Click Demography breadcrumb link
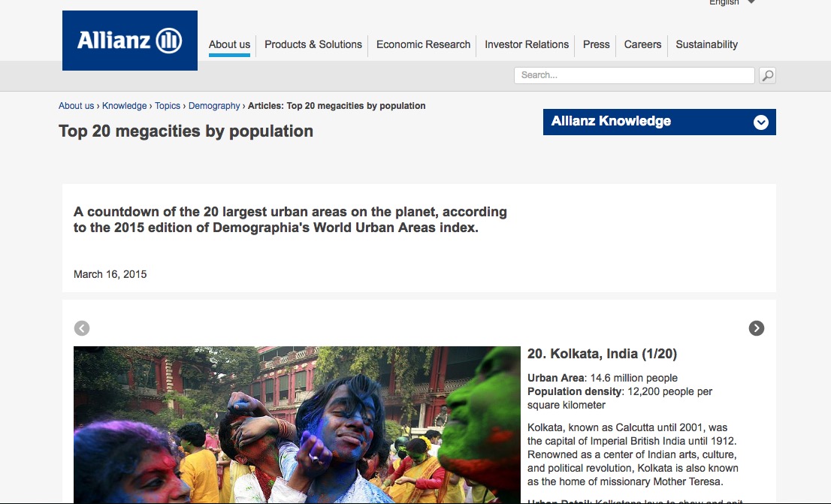Viewport: 831px width, 504px height. pyautogui.click(x=214, y=105)
